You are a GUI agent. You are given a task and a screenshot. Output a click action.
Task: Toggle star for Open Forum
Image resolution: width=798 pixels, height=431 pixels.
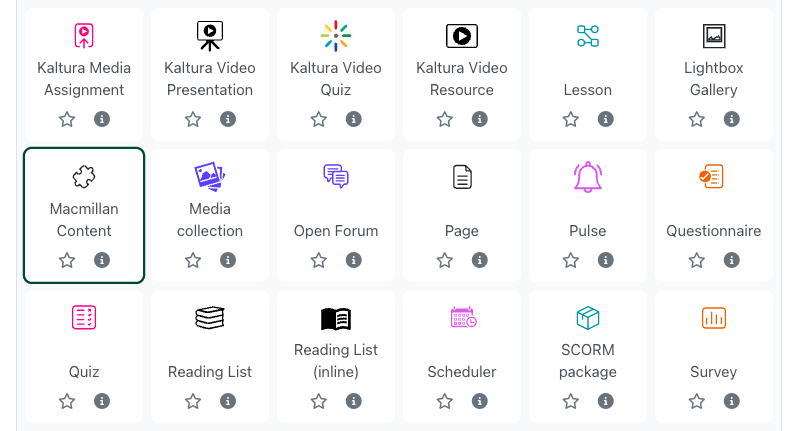(319, 260)
